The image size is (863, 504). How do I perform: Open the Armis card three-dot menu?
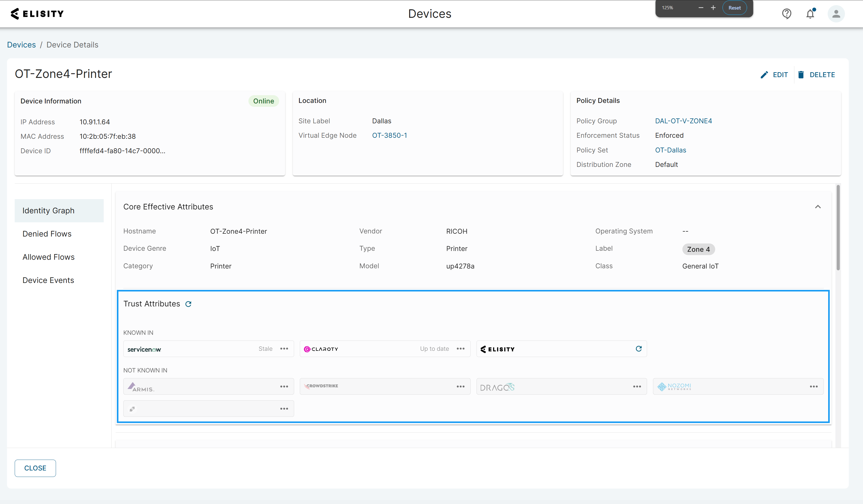pyautogui.click(x=284, y=386)
